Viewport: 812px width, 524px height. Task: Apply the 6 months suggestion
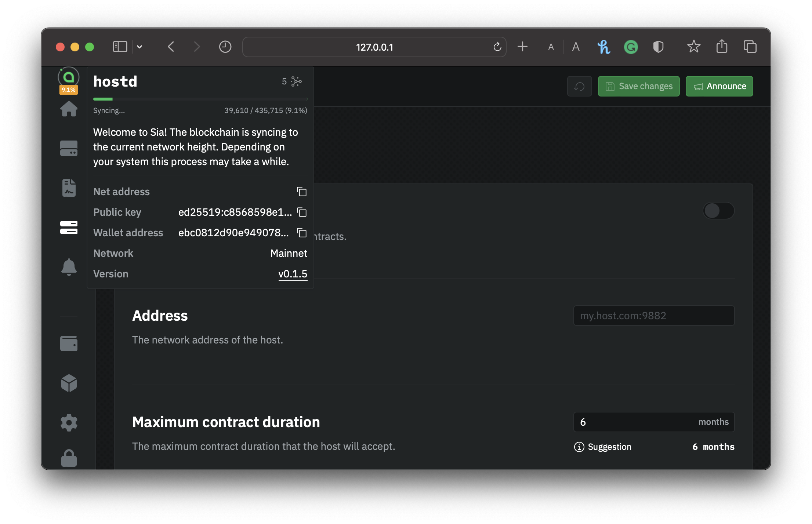713,447
